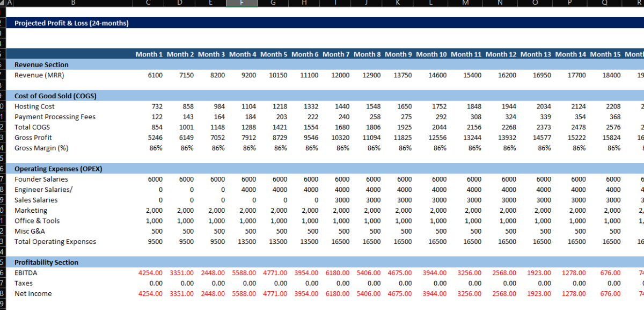
Task: Click Month 1 EBITDA value 4254.00
Action: pos(150,273)
